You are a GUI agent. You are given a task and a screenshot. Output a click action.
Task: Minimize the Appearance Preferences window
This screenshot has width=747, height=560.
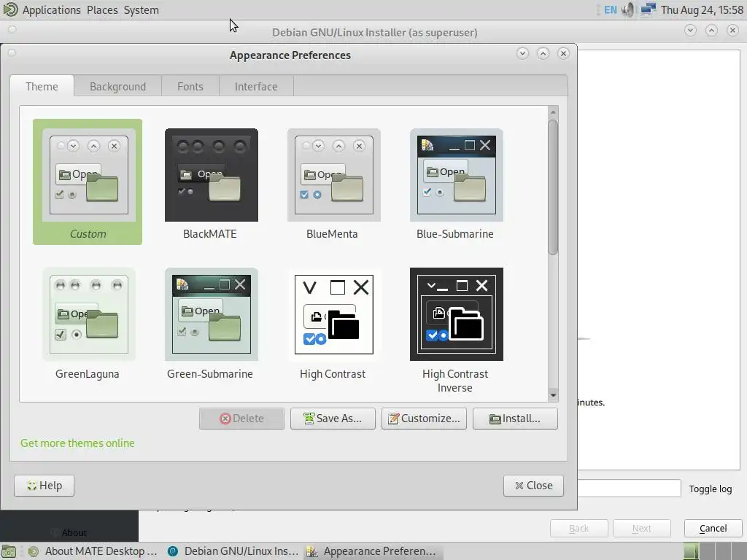[x=522, y=53]
